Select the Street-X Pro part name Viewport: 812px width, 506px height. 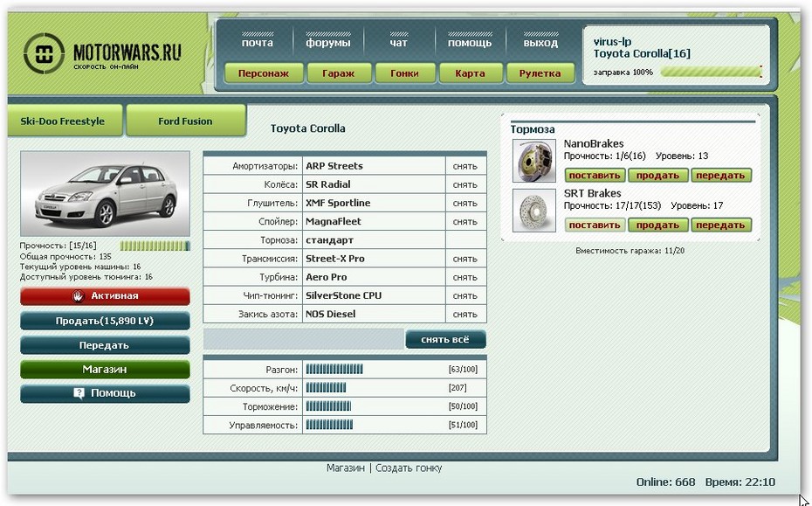pyautogui.click(x=335, y=259)
